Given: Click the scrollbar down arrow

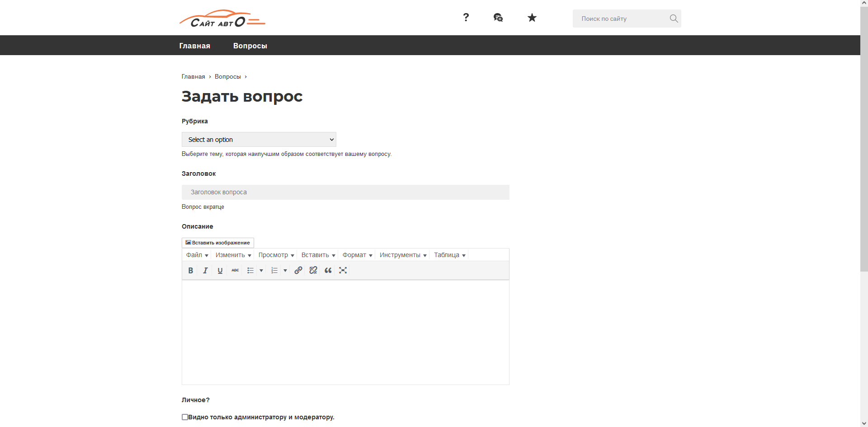Looking at the screenshot, I should 864,424.
